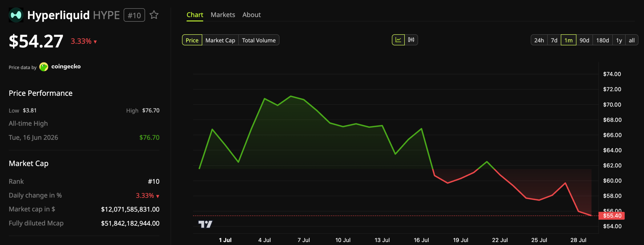Click the Hyperliquid name heading
Viewport: 644px width, 245px height.
pos(58,15)
